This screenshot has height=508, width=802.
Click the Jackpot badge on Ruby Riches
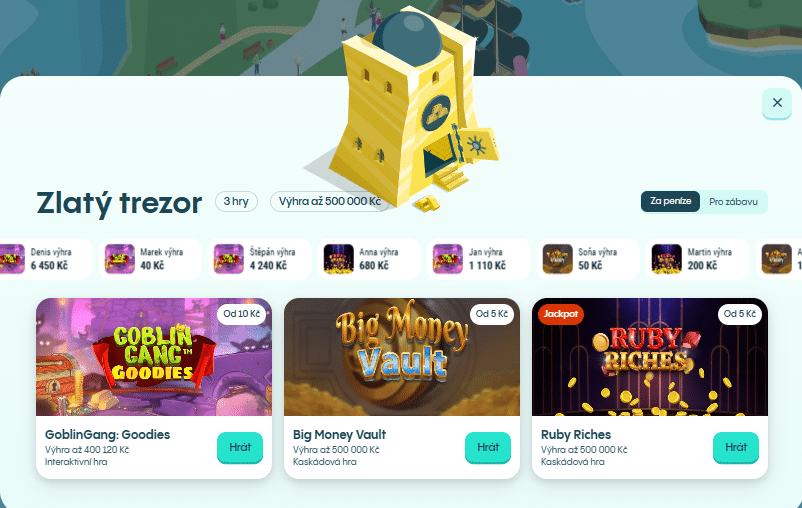[561, 314]
